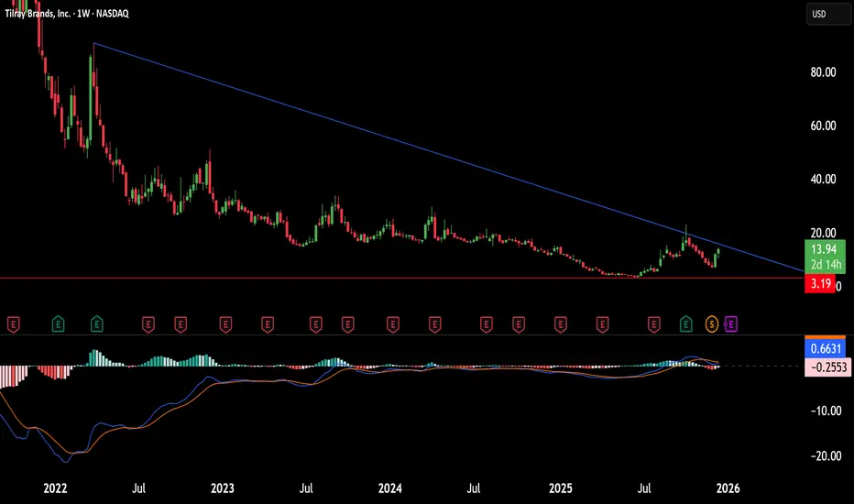Click the earnings marker above the 2024 label

393,324
